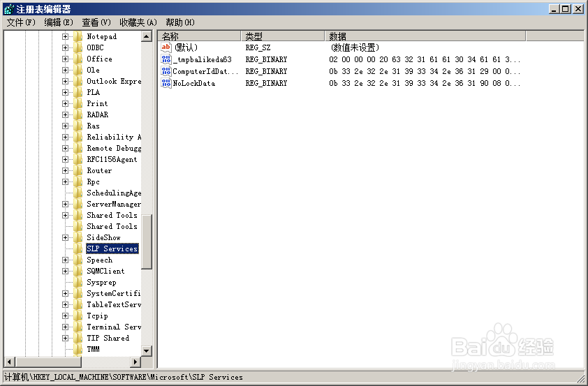Close the registry editor window
The height and width of the screenshot is (386, 588).
[578, 9]
